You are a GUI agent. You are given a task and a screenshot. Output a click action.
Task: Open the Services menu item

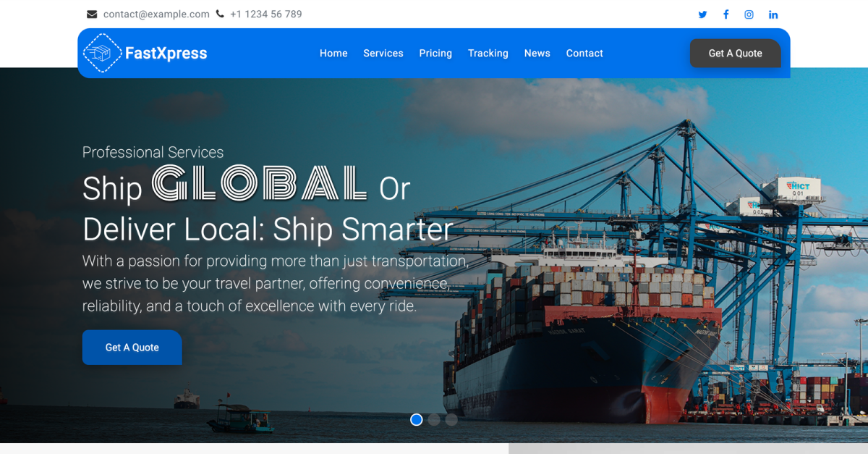(x=383, y=53)
